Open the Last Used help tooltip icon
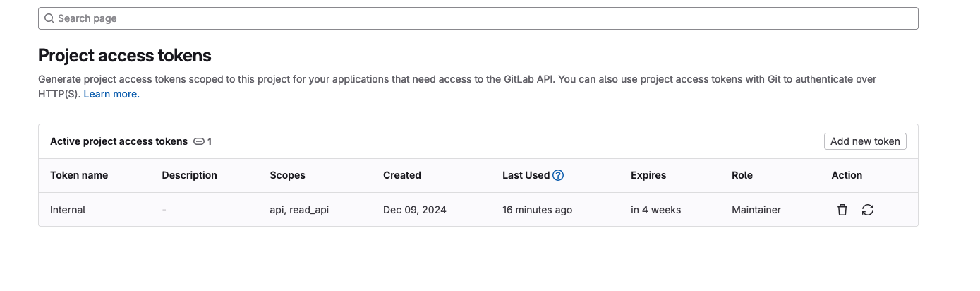 pyautogui.click(x=558, y=175)
